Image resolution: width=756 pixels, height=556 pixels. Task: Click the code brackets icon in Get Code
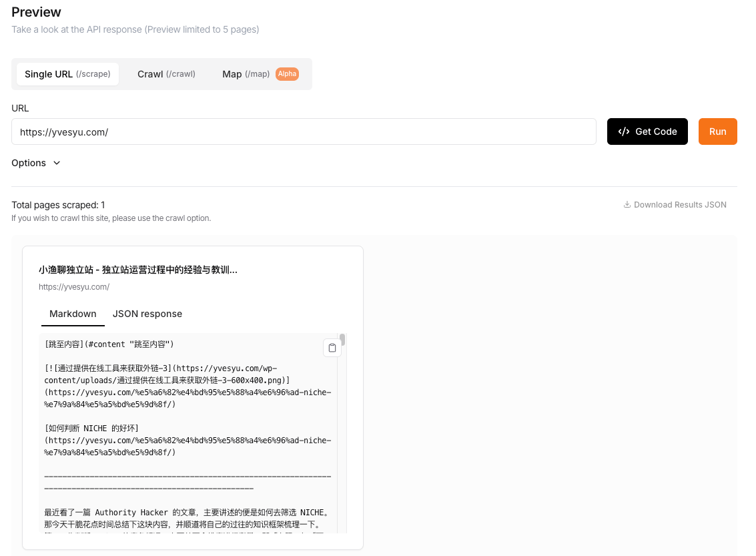623,131
